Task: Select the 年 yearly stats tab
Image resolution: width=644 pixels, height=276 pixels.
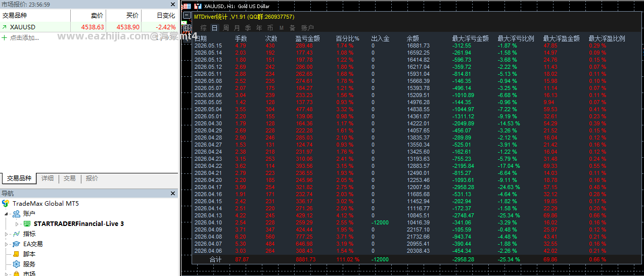Action: pos(259,28)
